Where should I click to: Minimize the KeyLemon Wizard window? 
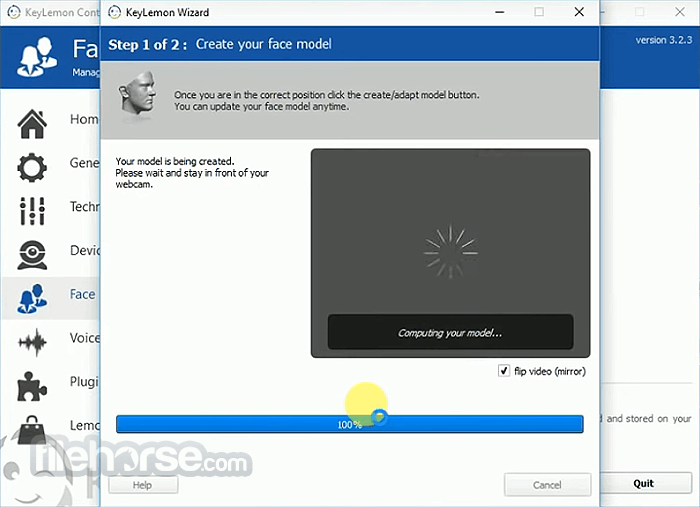[x=500, y=12]
